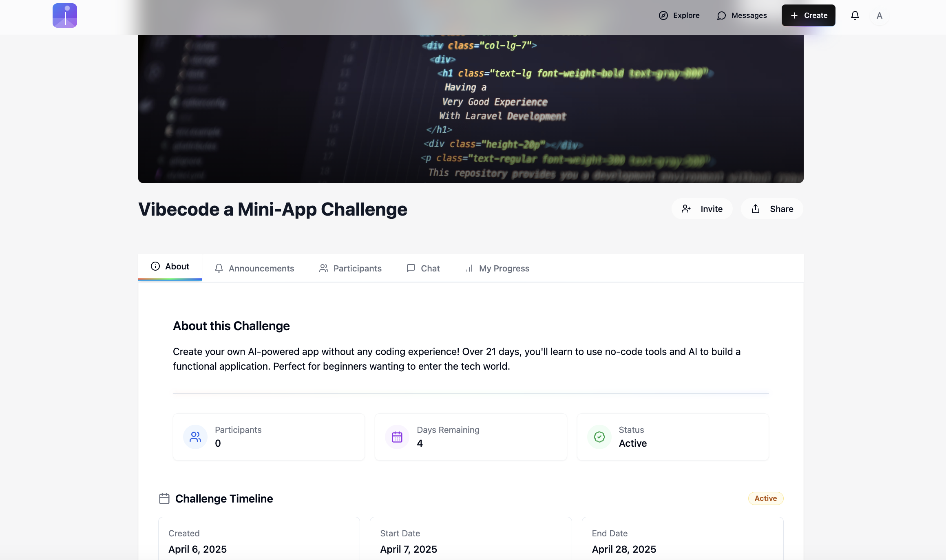This screenshot has height=560, width=946.
Task: Click the 'April 28, 2025' end date
Action: point(624,549)
